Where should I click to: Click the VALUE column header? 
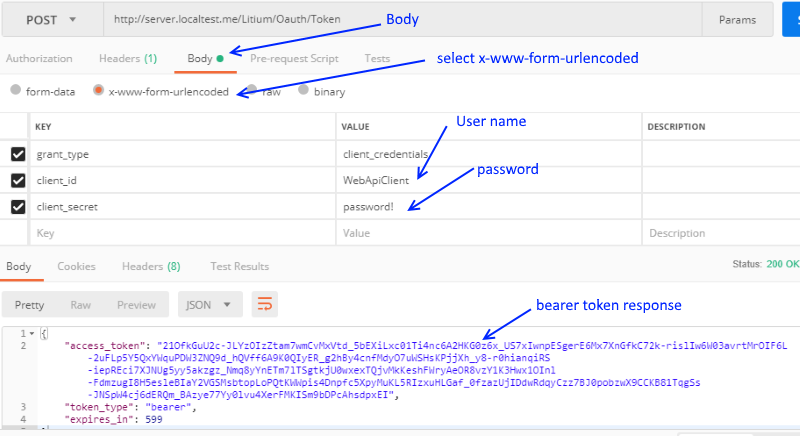coord(356,127)
